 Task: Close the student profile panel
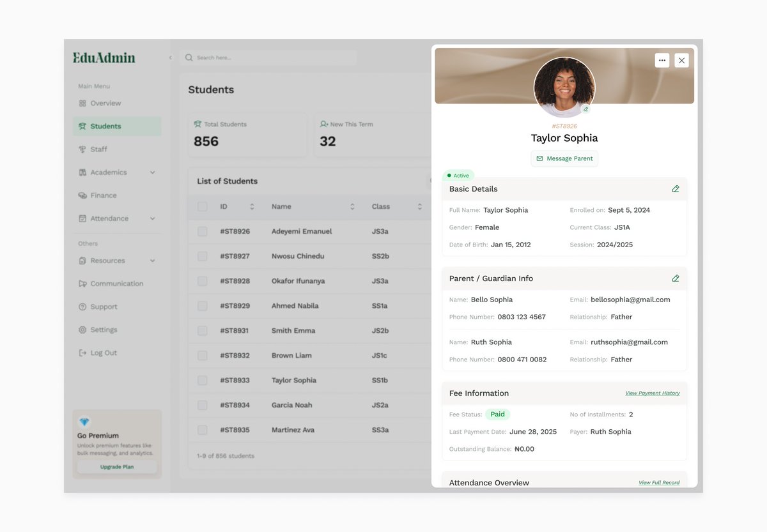point(681,60)
